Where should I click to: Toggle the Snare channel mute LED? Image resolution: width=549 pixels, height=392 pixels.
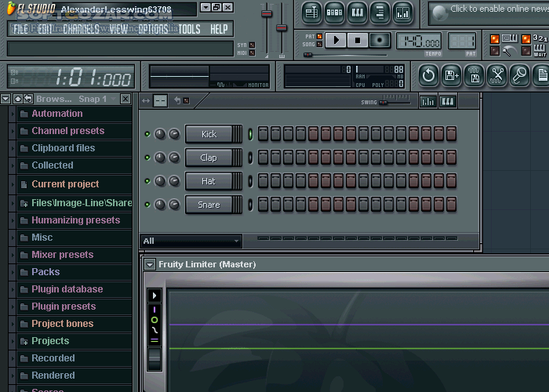147,205
